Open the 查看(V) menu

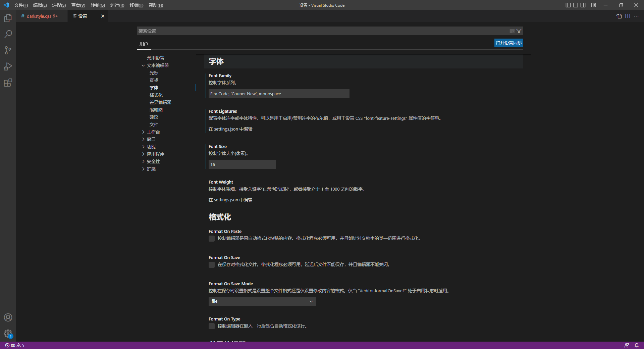tap(78, 5)
